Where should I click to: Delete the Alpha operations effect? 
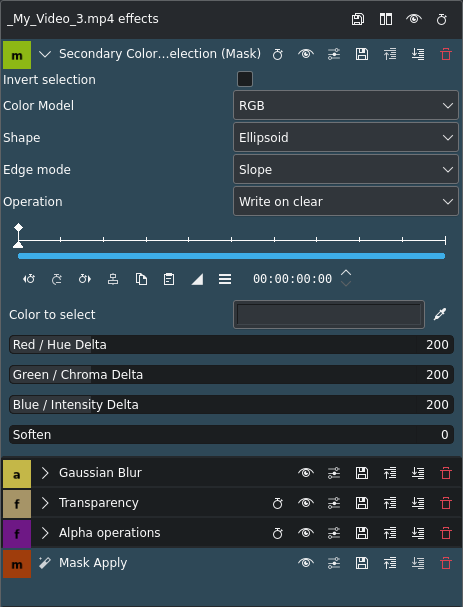pos(446,533)
